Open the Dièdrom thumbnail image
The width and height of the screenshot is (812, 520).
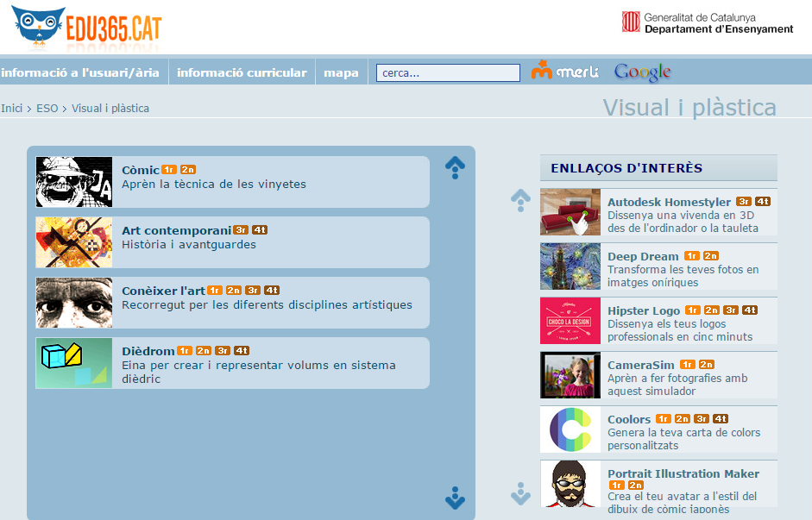(x=74, y=363)
